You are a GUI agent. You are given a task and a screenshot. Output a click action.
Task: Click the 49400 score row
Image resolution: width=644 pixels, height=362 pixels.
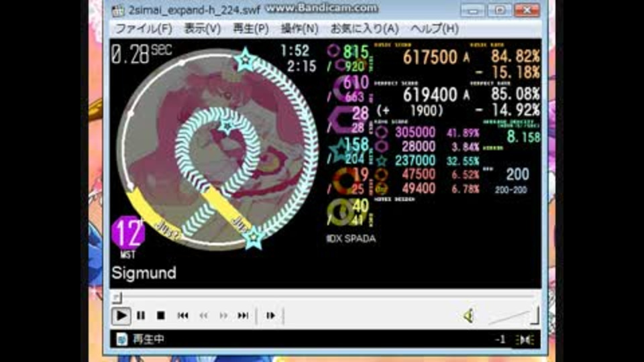click(x=427, y=188)
